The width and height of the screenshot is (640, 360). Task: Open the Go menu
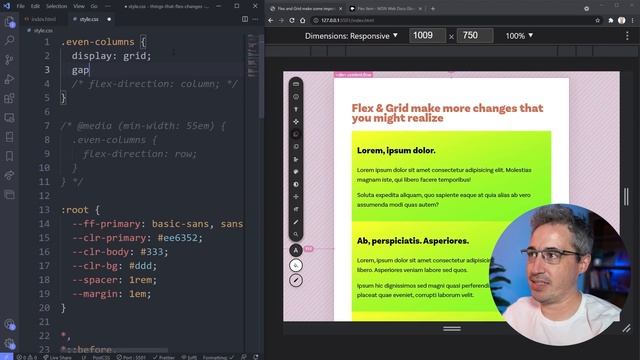pyautogui.click(x=94, y=7)
